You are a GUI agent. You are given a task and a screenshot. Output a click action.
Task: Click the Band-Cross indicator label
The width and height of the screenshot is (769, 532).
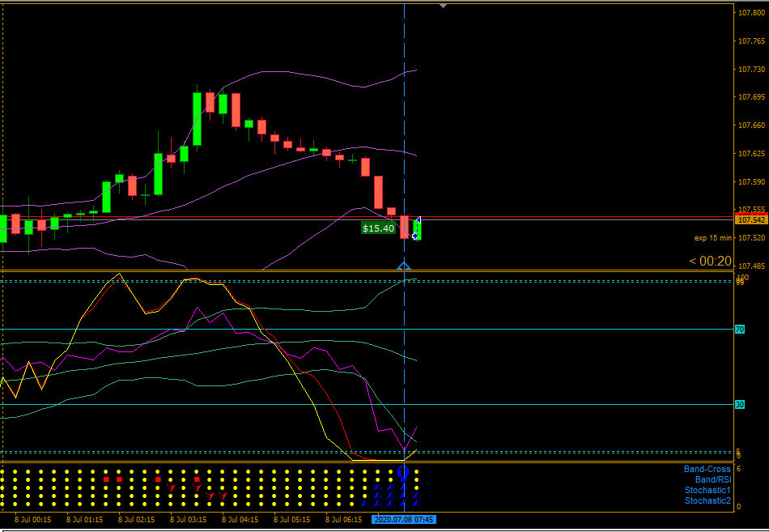707,469
